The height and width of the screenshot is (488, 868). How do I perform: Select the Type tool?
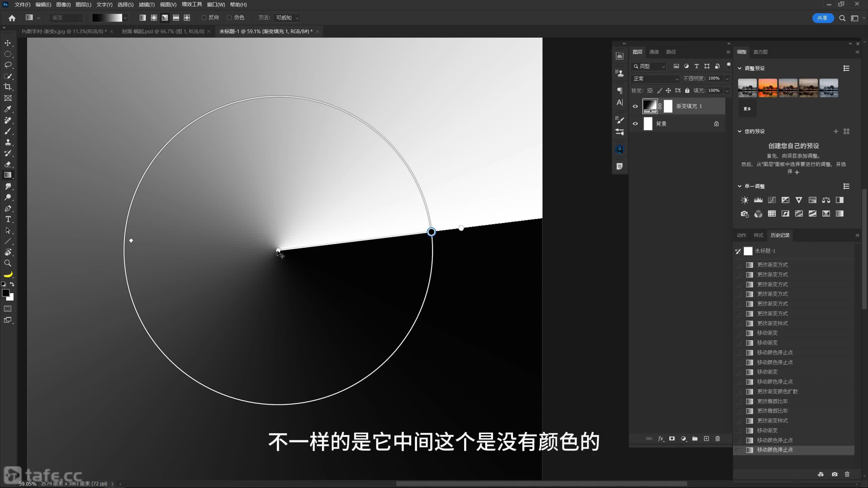(8, 219)
